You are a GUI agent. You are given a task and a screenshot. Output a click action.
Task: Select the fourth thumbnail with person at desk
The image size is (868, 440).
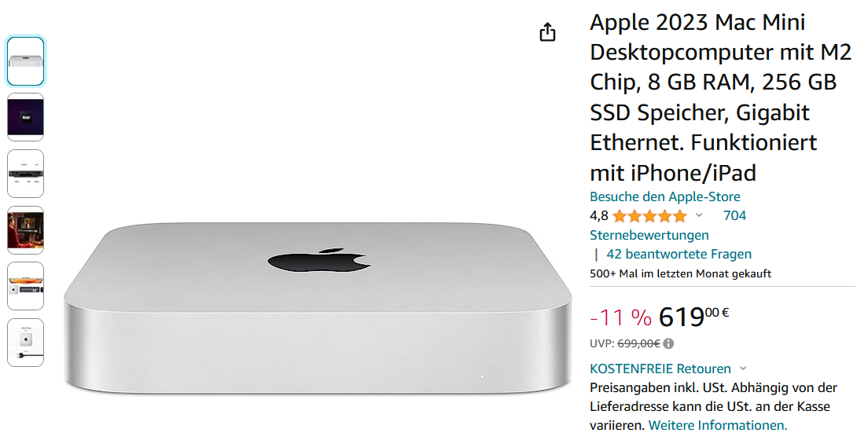click(x=26, y=230)
